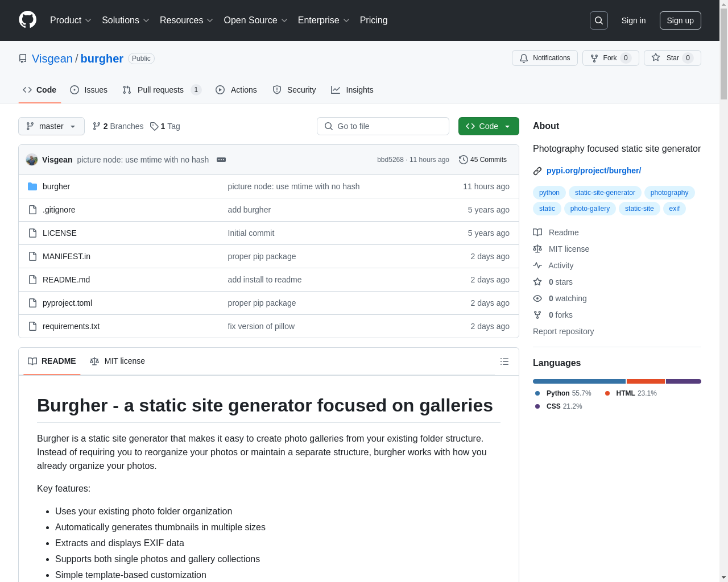The width and height of the screenshot is (728, 582).
Task: Open 'fix version of pillow' commit message
Action: (x=261, y=326)
